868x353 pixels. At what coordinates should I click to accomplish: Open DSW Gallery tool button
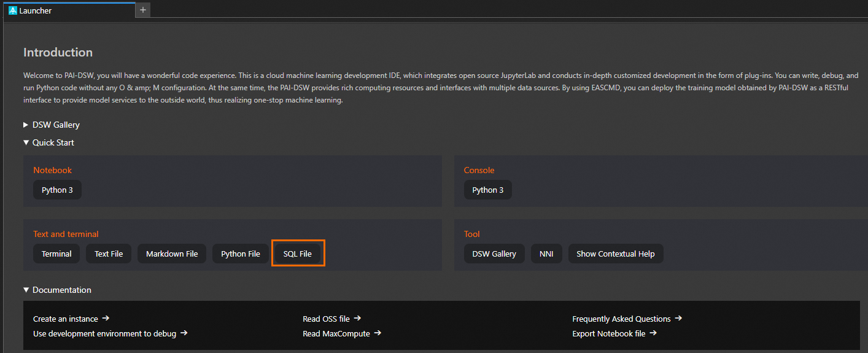coord(494,254)
